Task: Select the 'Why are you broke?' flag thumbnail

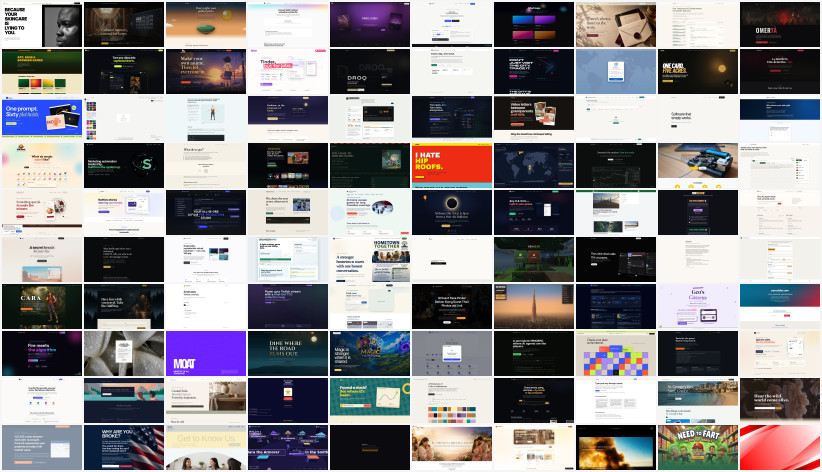Action: 124,447
